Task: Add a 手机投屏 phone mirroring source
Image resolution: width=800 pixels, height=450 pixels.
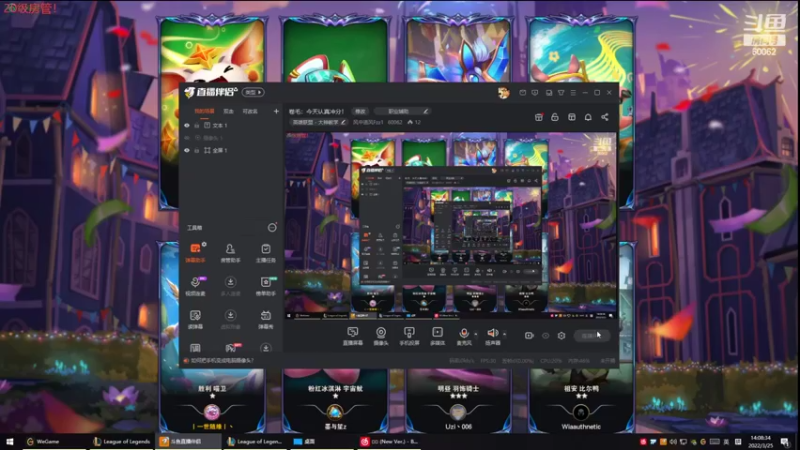Action: [x=409, y=336]
